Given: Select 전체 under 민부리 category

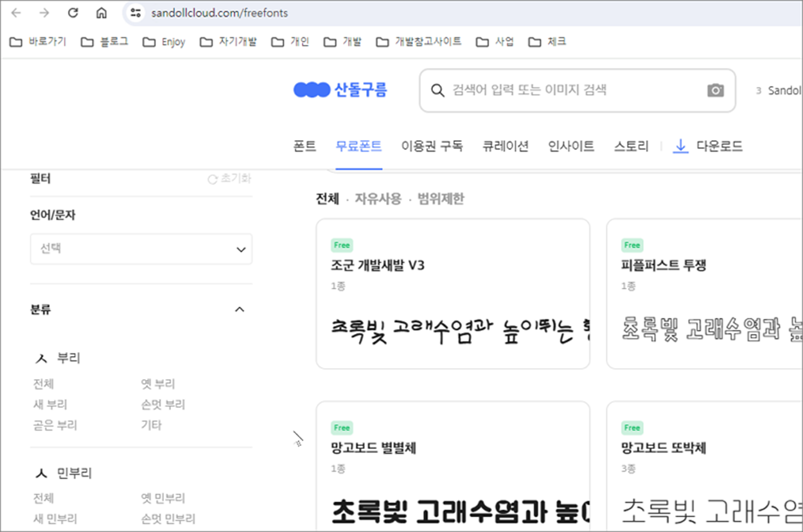Looking at the screenshot, I should coord(44,499).
